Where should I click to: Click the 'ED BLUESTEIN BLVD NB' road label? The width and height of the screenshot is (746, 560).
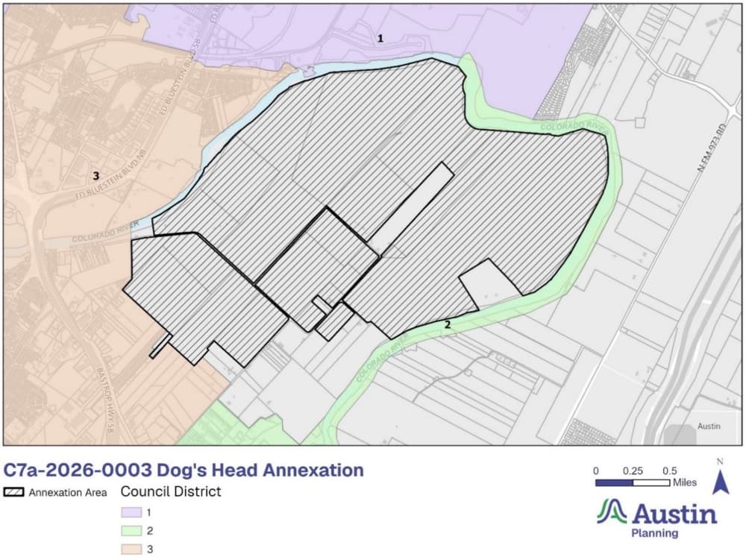point(112,174)
